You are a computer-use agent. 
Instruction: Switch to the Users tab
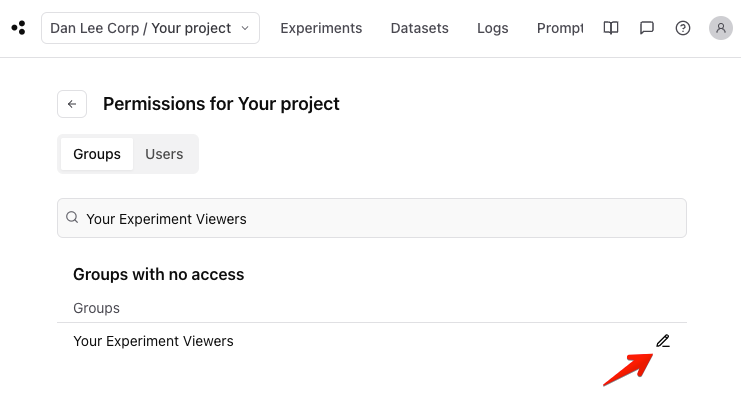pyautogui.click(x=164, y=154)
